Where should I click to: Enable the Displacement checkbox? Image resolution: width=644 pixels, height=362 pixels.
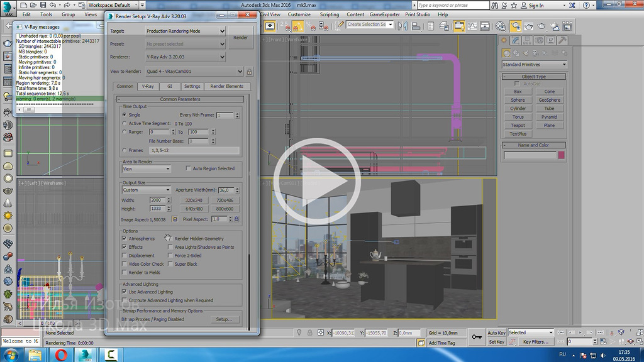coord(125,255)
